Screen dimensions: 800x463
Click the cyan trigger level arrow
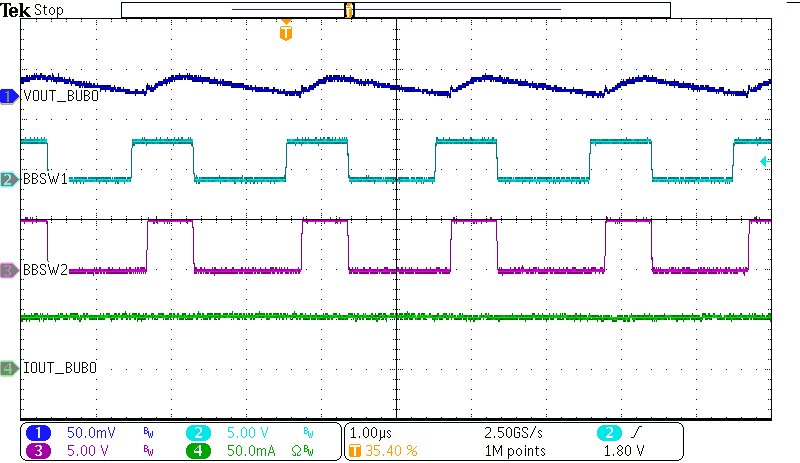coord(765,161)
